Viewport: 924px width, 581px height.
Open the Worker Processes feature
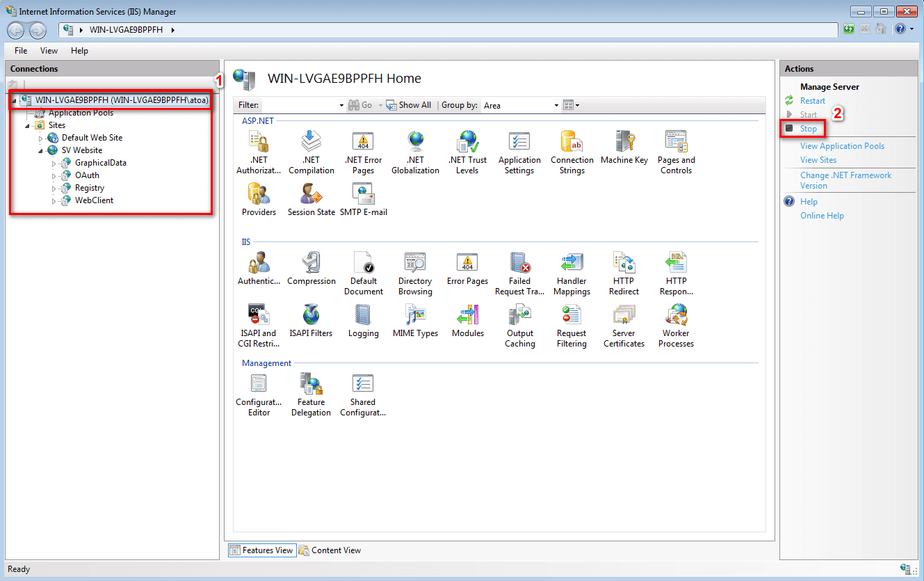point(676,317)
